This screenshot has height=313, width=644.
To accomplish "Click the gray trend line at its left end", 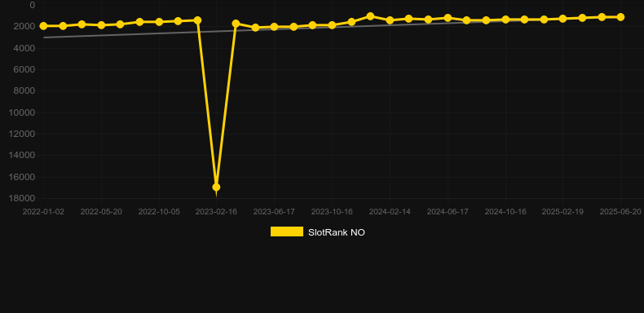I will click(44, 37).
